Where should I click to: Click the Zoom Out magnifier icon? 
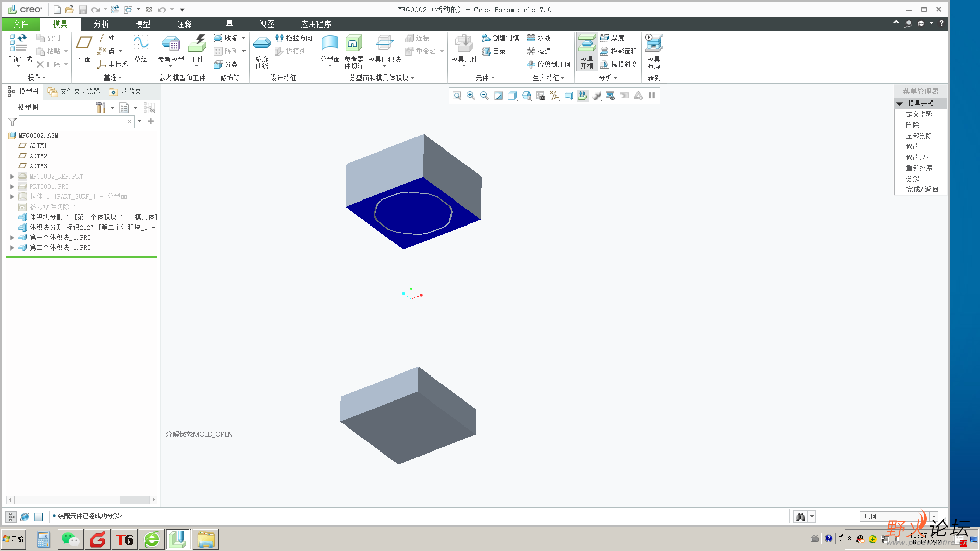pyautogui.click(x=484, y=96)
